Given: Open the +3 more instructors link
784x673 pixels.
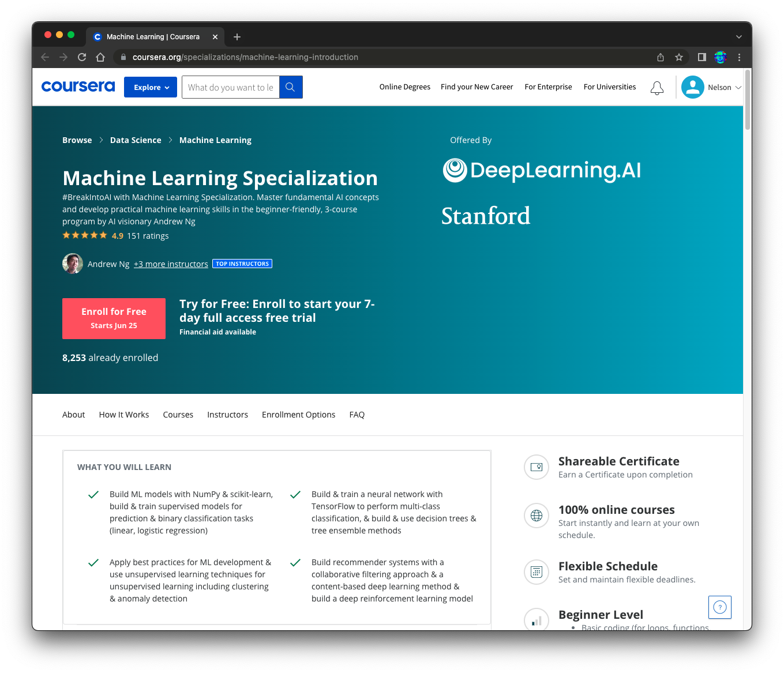Looking at the screenshot, I should [171, 264].
